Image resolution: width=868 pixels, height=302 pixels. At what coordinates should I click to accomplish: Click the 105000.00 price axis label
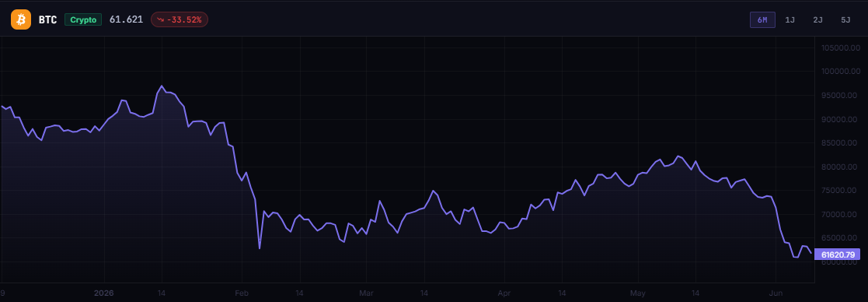840,48
